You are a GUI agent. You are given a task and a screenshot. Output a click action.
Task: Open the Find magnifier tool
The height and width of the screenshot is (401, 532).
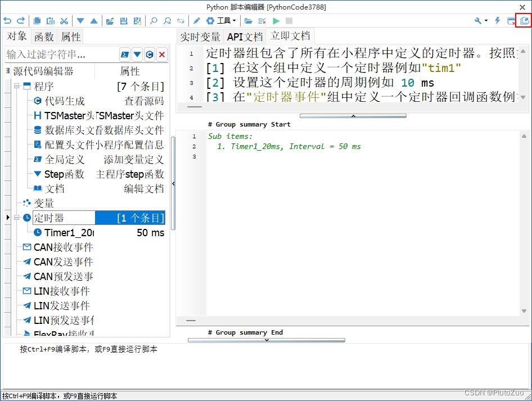click(154, 21)
